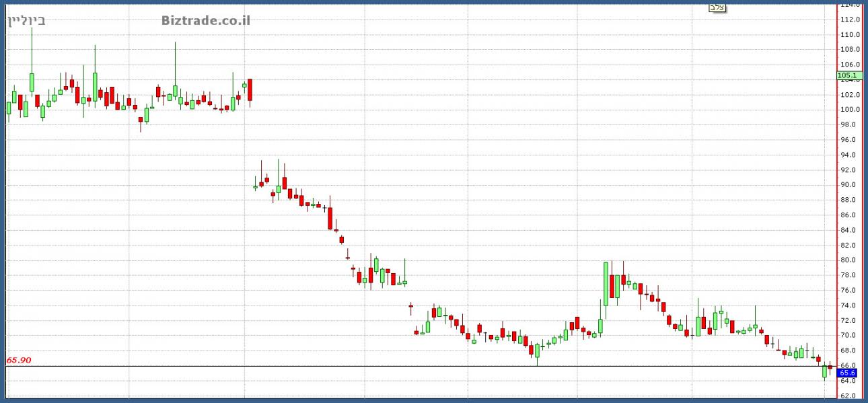
Task: Click the red 65.90 support level label
Action: click(19, 360)
